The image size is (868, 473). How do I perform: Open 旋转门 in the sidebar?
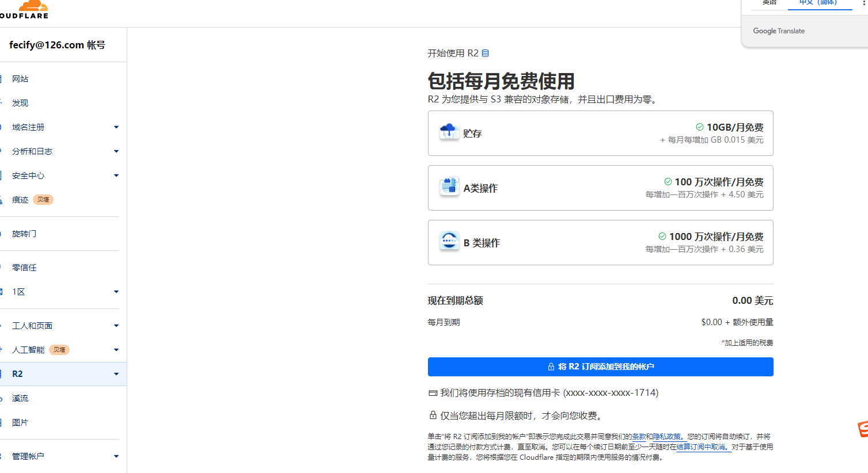(x=24, y=234)
